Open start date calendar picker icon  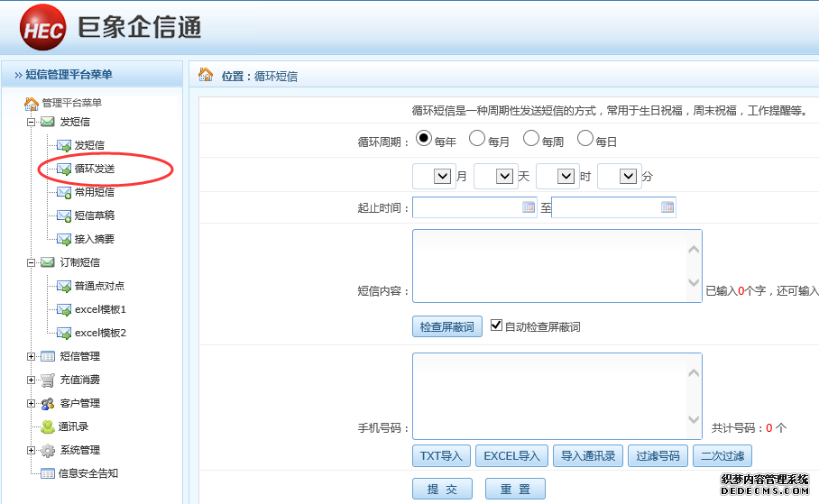(529, 207)
